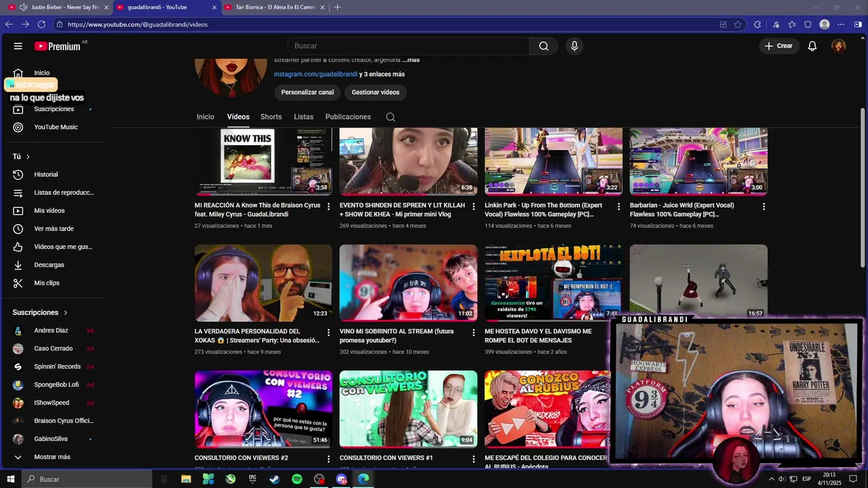Screen dimensions: 868x488
Task: Open Epic Games launcher from taskbar
Action: 252,479
